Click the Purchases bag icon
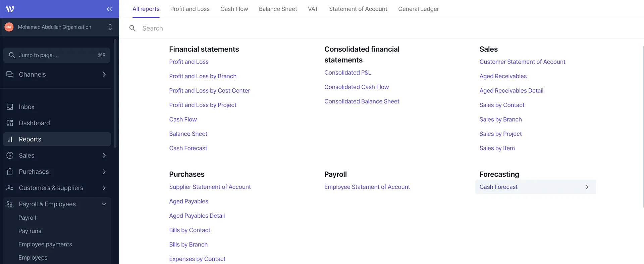The width and height of the screenshot is (644, 264). pos(10,172)
